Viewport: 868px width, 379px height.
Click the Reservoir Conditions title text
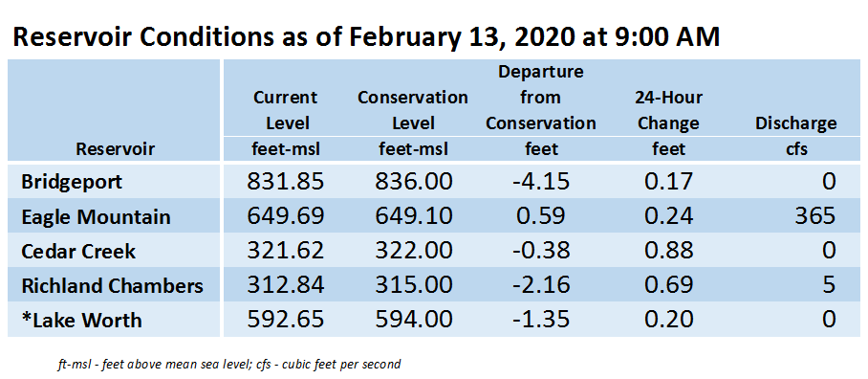[x=366, y=37]
